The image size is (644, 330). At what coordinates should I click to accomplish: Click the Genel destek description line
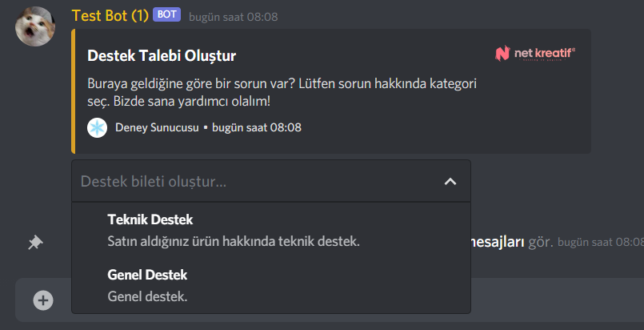tap(147, 296)
